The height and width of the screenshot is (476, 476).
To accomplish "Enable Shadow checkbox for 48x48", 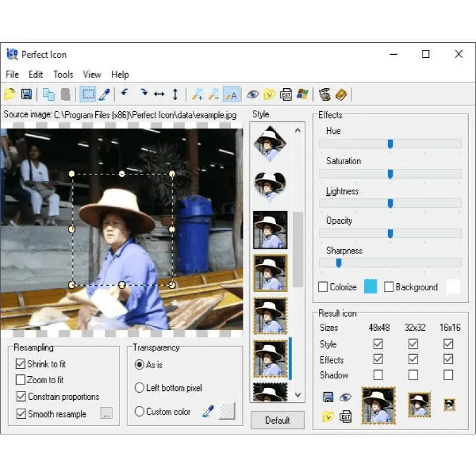I will click(378, 375).
